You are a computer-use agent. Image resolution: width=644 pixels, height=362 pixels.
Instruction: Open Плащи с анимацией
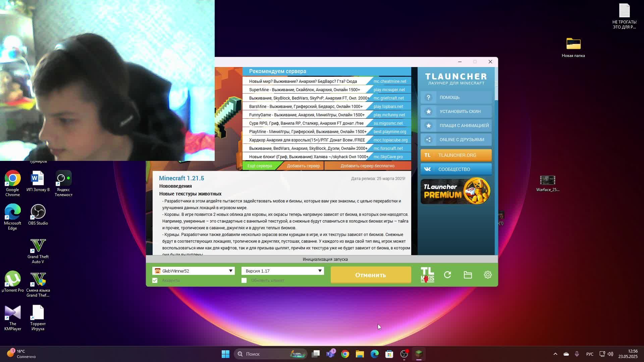pos(456,125)
